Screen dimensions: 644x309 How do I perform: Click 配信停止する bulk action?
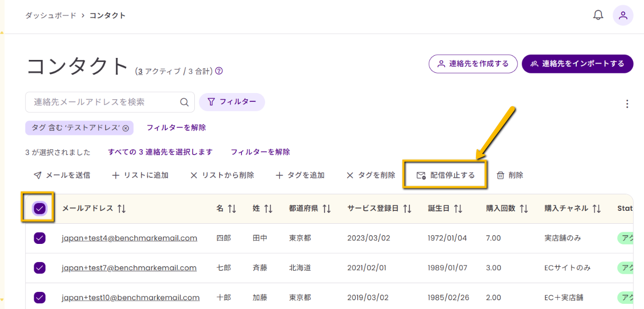446,175
